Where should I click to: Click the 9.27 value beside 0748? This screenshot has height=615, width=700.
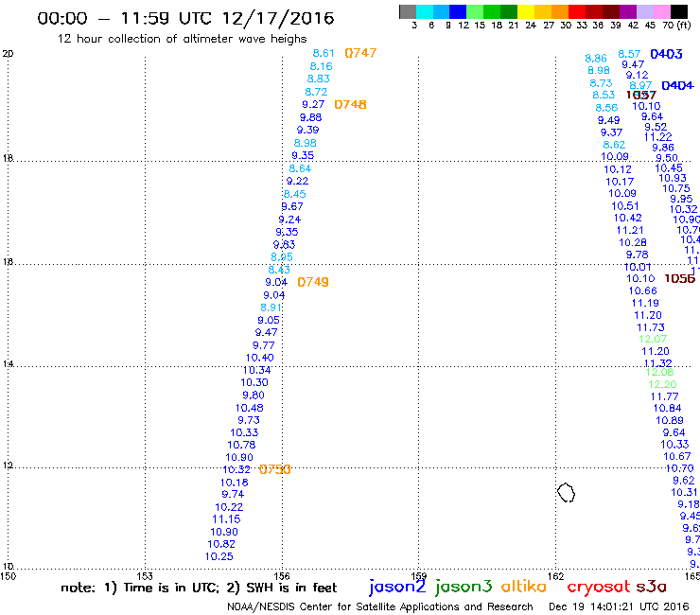pos(313,104)
